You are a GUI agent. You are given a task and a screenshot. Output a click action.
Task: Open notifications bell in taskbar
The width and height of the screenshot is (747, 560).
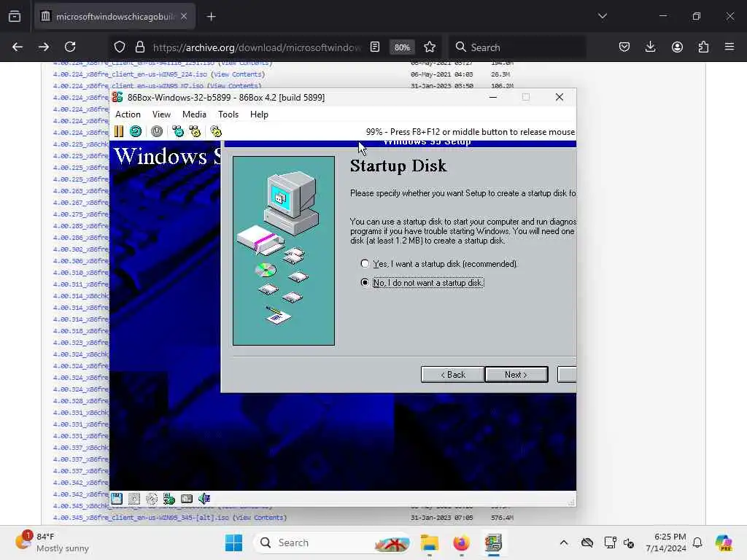point(697,542)
